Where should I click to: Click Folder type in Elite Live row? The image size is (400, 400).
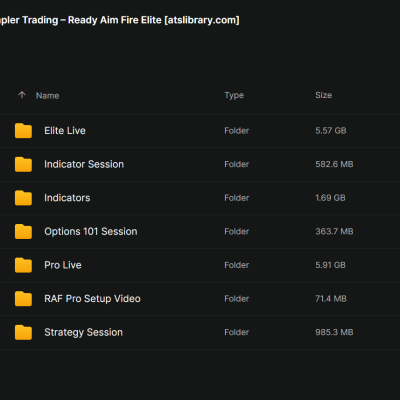[x=237, y=131]
